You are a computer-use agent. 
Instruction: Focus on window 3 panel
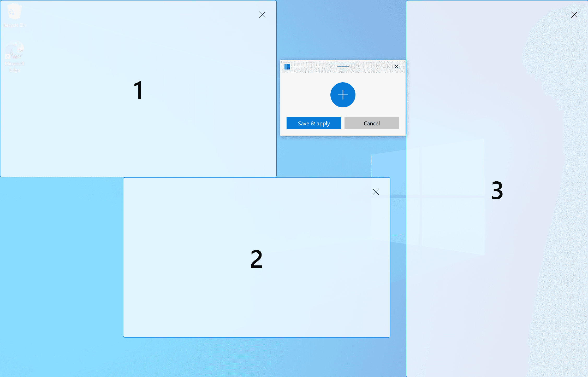496,189
